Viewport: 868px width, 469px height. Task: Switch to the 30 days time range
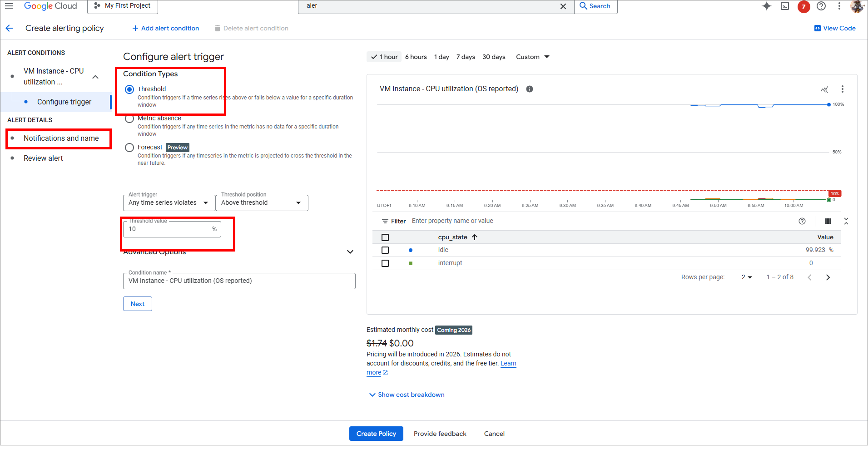pyautogui.click(x=494, y=57)
